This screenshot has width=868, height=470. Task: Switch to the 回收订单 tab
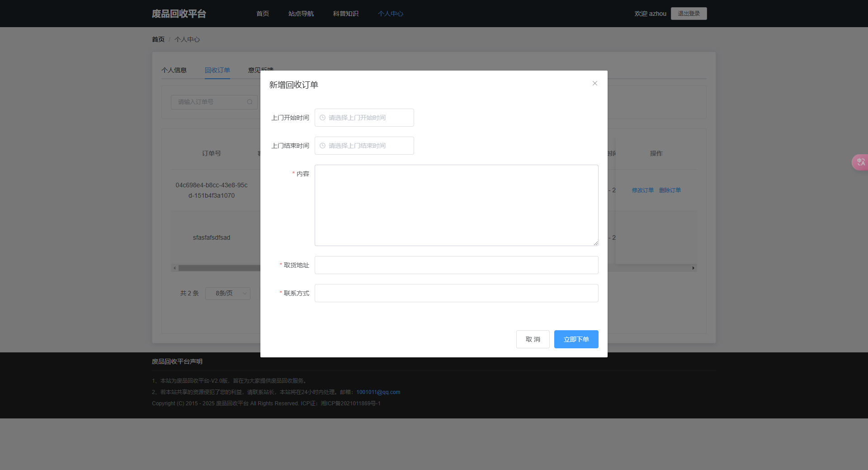click(x=217, y=70)
